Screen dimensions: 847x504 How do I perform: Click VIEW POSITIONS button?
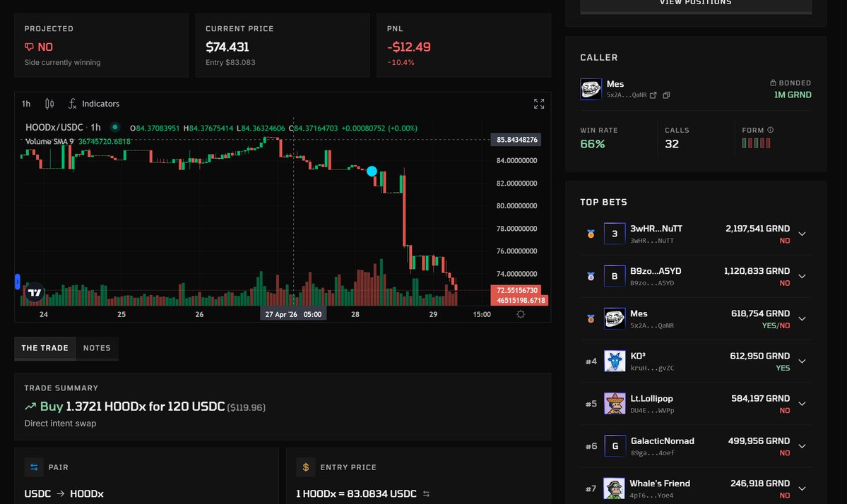click(696, 4)
